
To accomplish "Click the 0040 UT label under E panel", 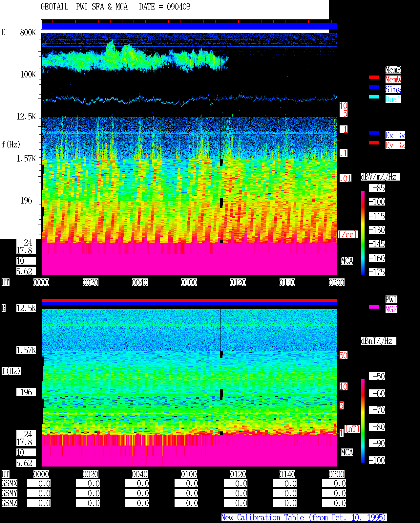I will (x=140, y=282).
